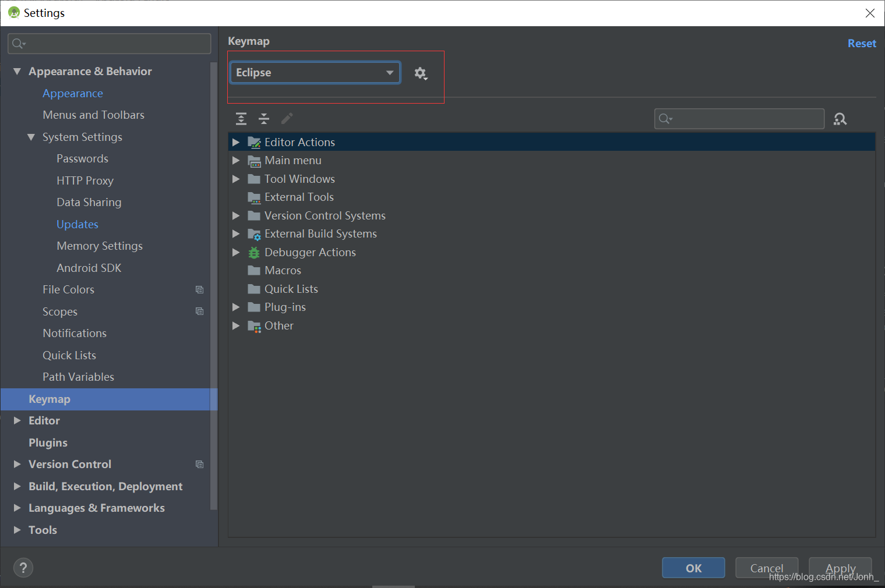The width and height of the screenshot is (885, 588).
Task: Select Plugins in the settings sidebar
Action: 48,442
